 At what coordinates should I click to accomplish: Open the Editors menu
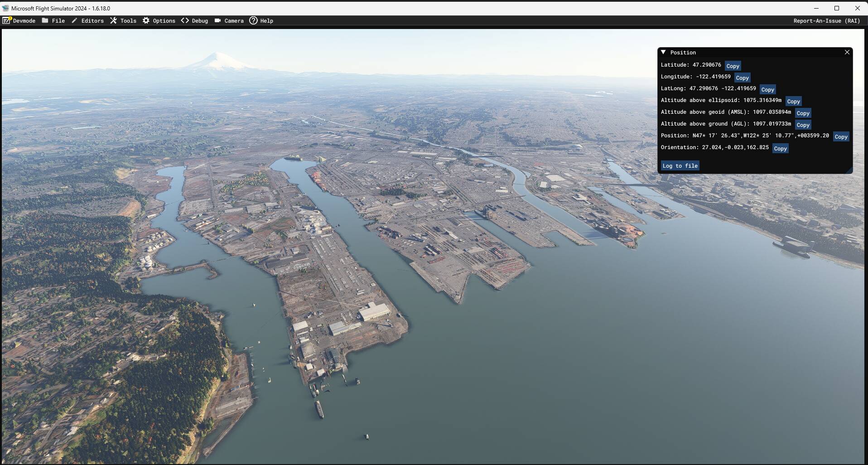pyautogui.click(x=92, y=21)
